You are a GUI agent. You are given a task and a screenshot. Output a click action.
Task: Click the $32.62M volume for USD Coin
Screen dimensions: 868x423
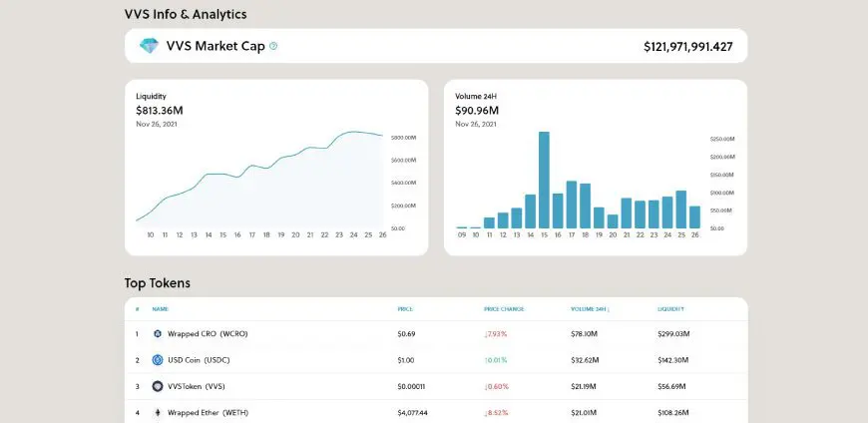[585, 360]
